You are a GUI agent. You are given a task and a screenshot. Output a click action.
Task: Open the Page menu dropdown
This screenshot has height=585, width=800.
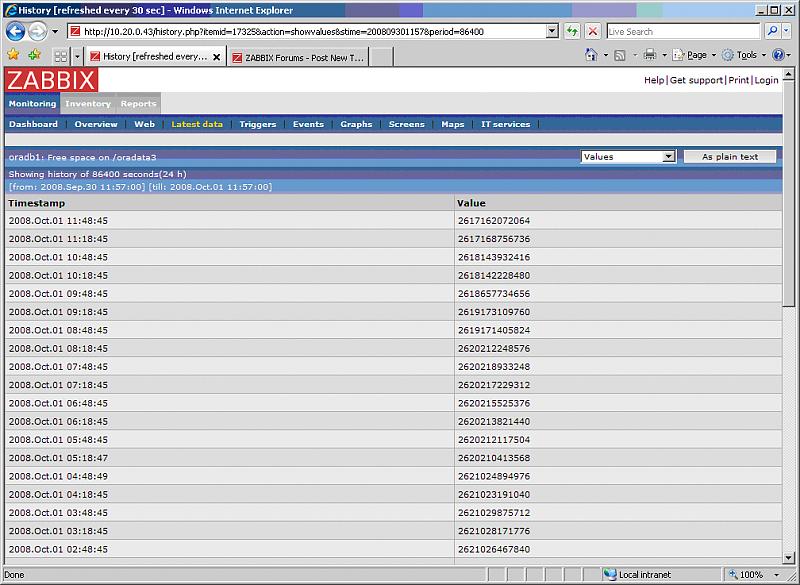pos(695,55)
